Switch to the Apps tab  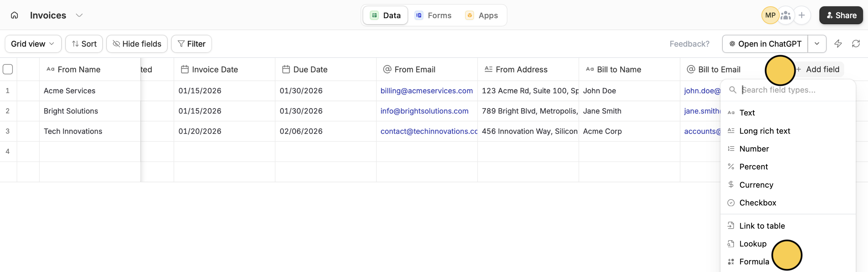(x=482, y=16)
